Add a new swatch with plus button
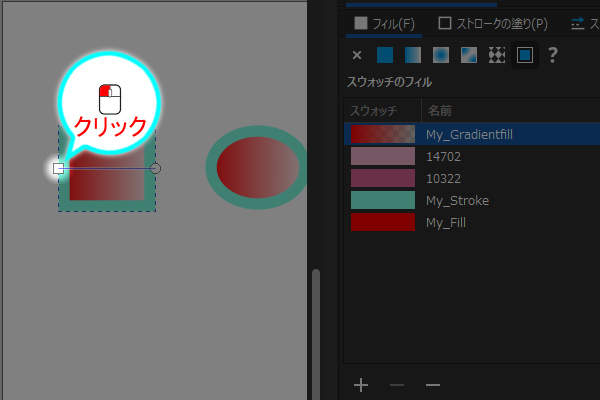This screenshot has width=600, height=400. point(361,385)
